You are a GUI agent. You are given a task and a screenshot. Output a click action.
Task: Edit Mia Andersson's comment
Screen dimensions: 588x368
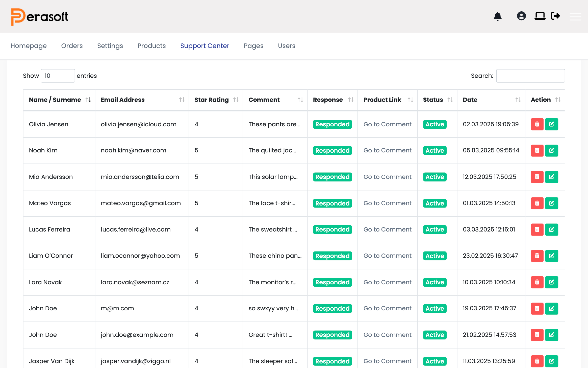pos(551,177)
